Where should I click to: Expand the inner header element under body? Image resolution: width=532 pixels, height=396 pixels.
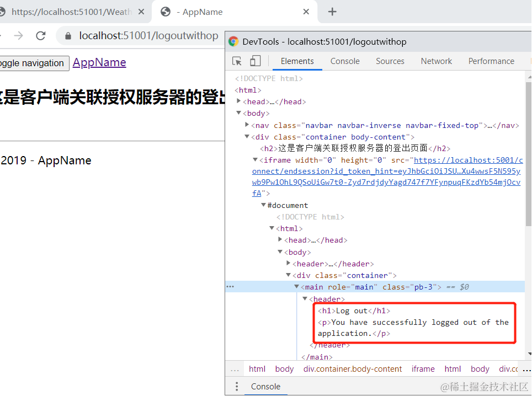pos(289,263)
